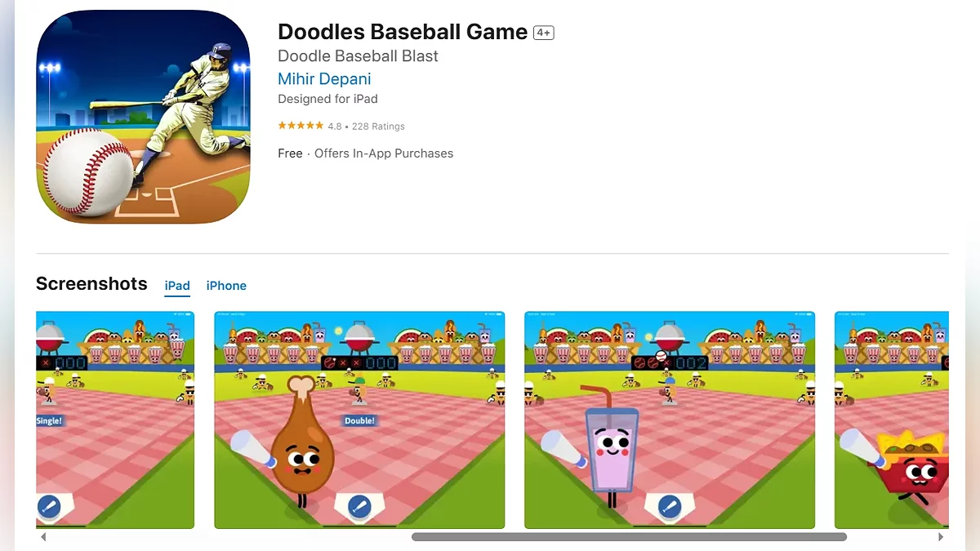The width and height of the screenshot is (980, 551).
Task: Click the Offers In-App Purchases text
Action: click(x=384, y=153)
